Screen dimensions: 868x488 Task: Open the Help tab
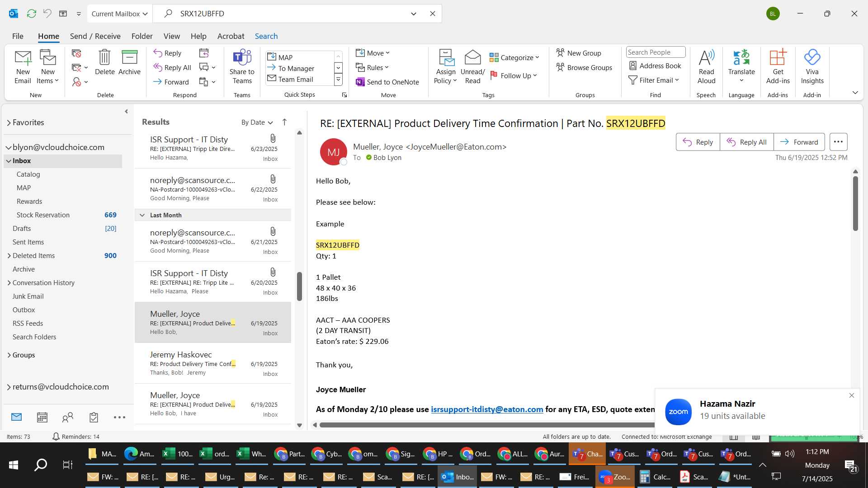pos(198,36)
